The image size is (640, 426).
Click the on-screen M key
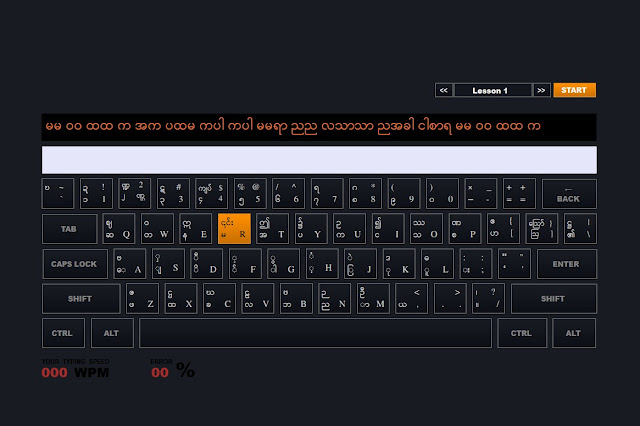coord(373,299)
